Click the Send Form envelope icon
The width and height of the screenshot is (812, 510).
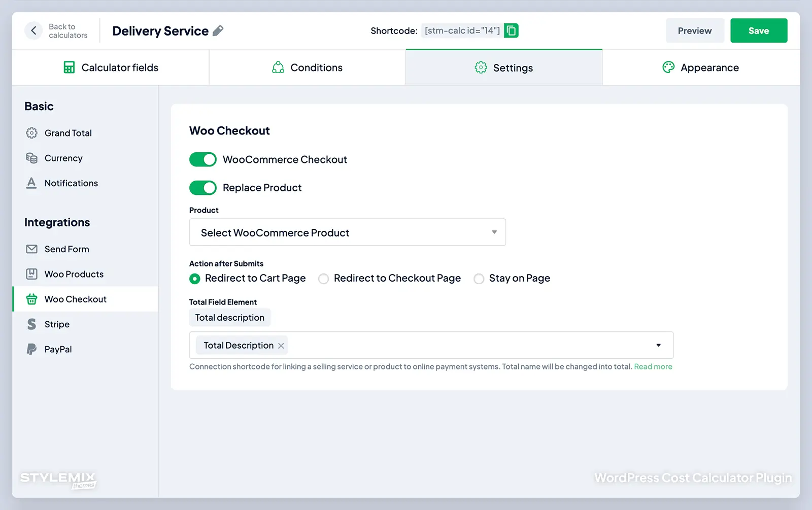31,249
